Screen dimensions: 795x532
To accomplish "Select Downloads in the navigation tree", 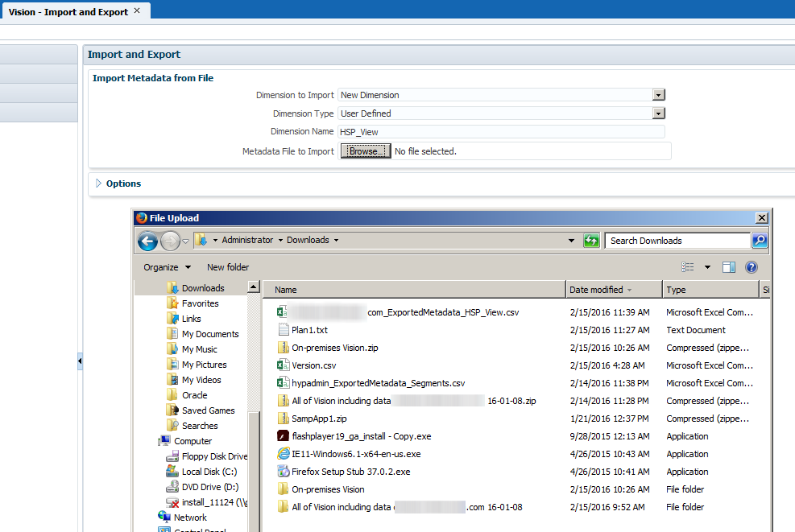I will [x=203, y=288].
